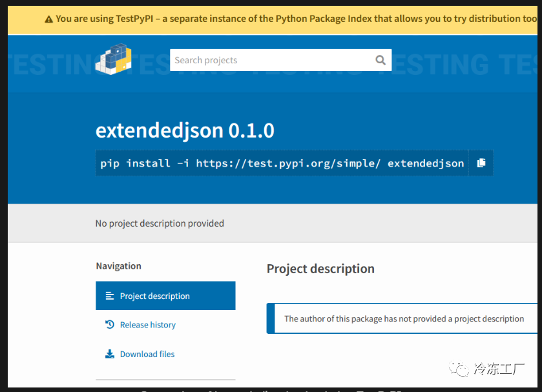Image resolution: width=542 pixels, height=392 pixels.
Task: Click the extendedjson 0.1.0 title
Action: [185, 130]
